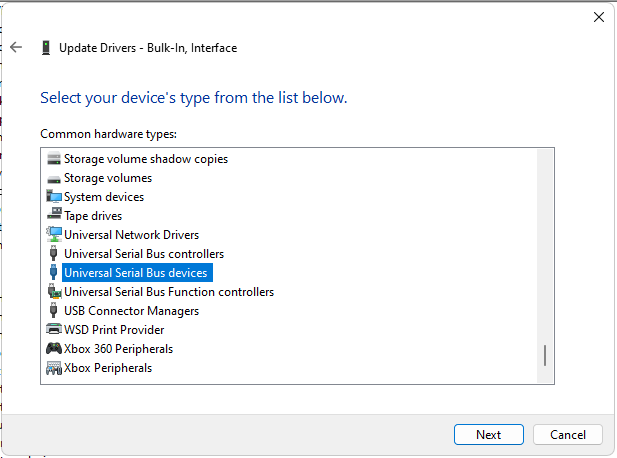This screenshot has height=458, width=617.
Task: Select the Universal Serial Bus devices entry
Action: point(135,273)
